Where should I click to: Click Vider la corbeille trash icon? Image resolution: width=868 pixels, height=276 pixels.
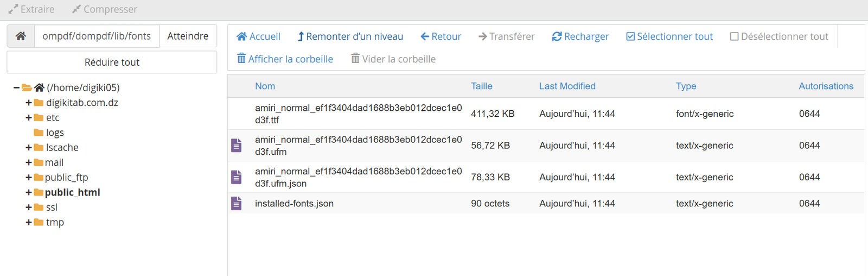coord(355,59)
